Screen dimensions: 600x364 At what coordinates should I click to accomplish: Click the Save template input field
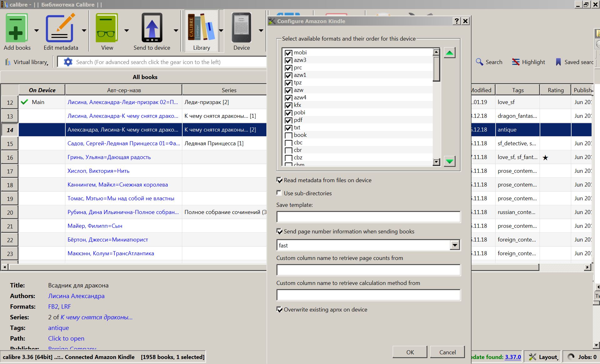[368, 217]
